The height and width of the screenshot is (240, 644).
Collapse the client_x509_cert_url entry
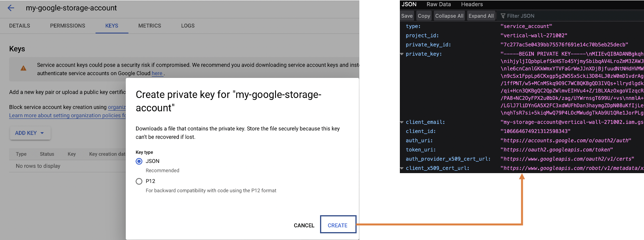coord(402,168)
